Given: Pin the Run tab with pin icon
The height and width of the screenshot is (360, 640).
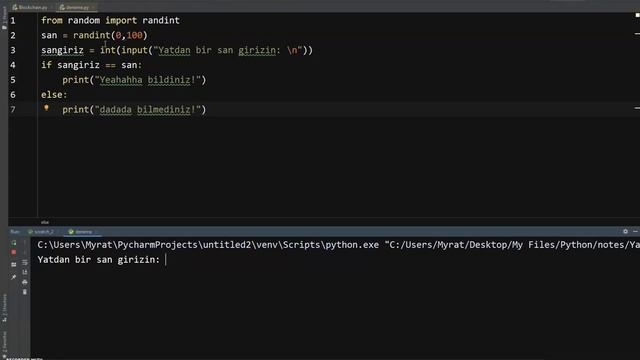Looking at the screenshot, I should [x=13, y=277].
